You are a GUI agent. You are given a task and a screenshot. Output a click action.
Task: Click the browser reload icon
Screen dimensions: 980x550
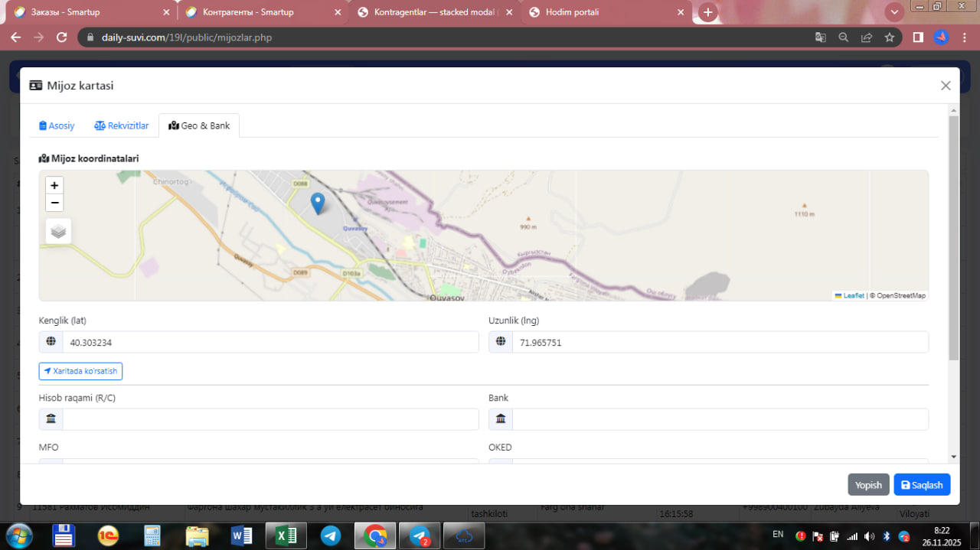(62, 37)
